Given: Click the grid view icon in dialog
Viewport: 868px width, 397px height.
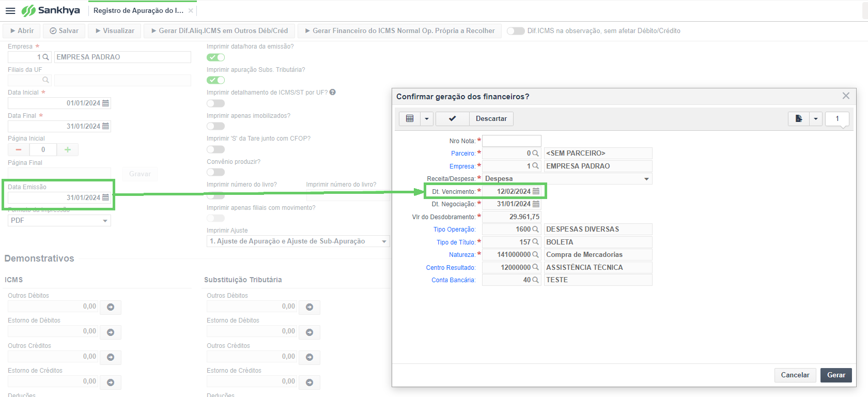Looking at the screenshot, I should tap(410, 118).
